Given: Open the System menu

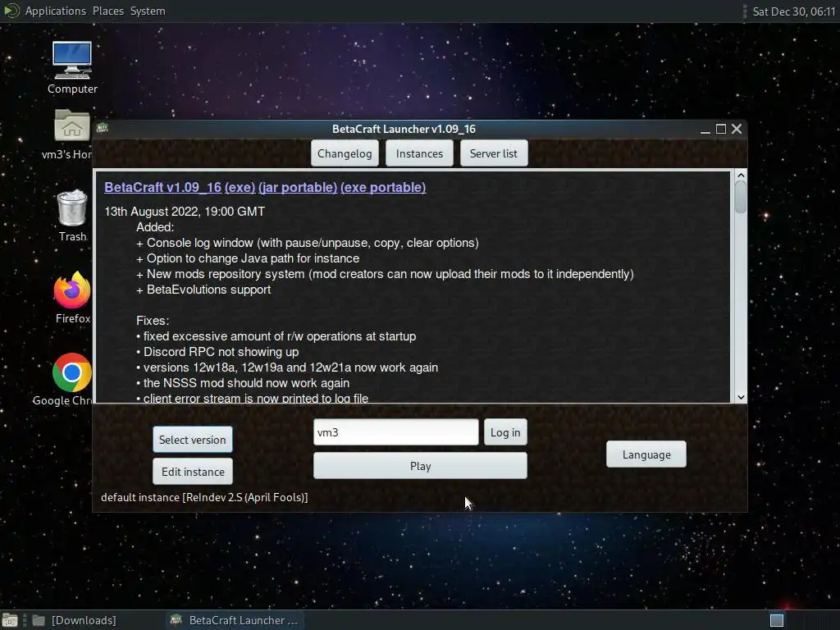Looking at the screenshot, I should coord(148,11).
